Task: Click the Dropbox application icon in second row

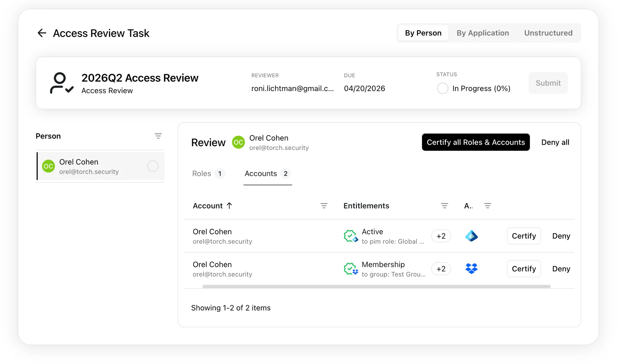Action: [471, 269]
